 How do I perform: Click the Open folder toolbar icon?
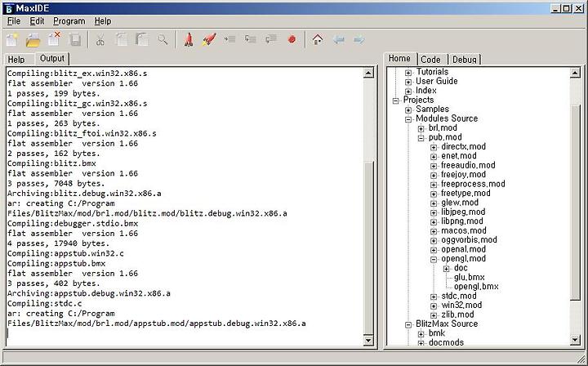point(33,39)
